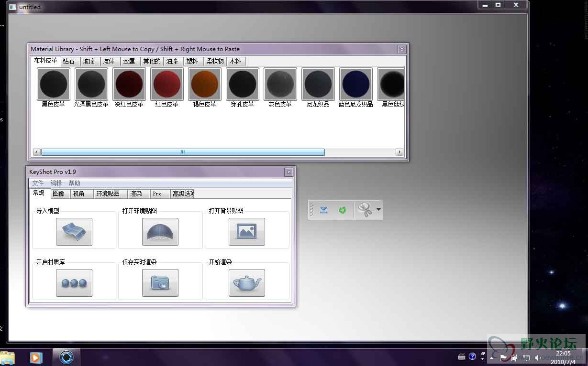The width and height of the screenshot is (588, 366).
Task: Switch to the 其他的 materials tab
Action: point(152,61)
